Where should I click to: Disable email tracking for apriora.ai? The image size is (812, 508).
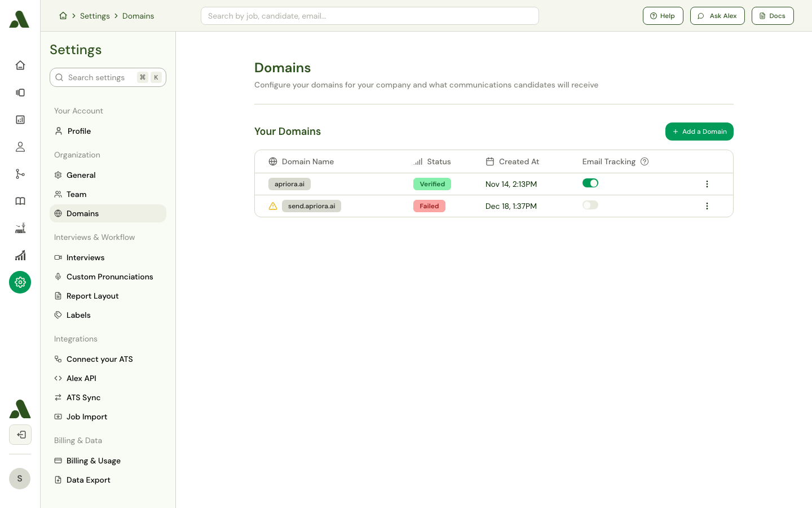click(590, 183)
